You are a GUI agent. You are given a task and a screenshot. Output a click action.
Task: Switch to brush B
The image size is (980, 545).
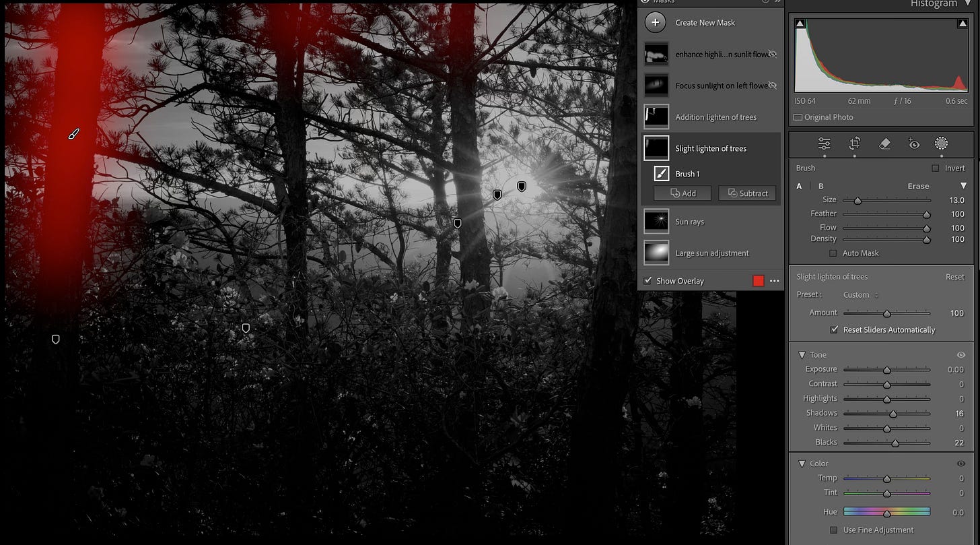pyautogui.click(x=820, y=186)
